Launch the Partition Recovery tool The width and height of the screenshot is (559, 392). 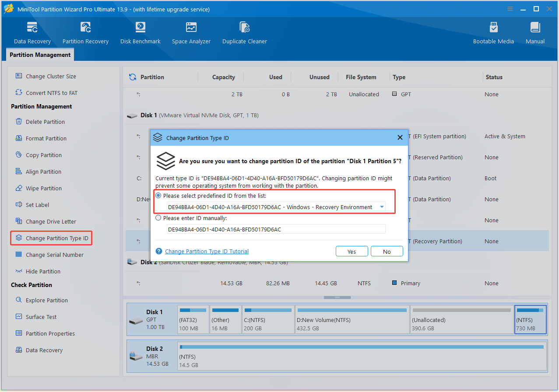[85, 33]
